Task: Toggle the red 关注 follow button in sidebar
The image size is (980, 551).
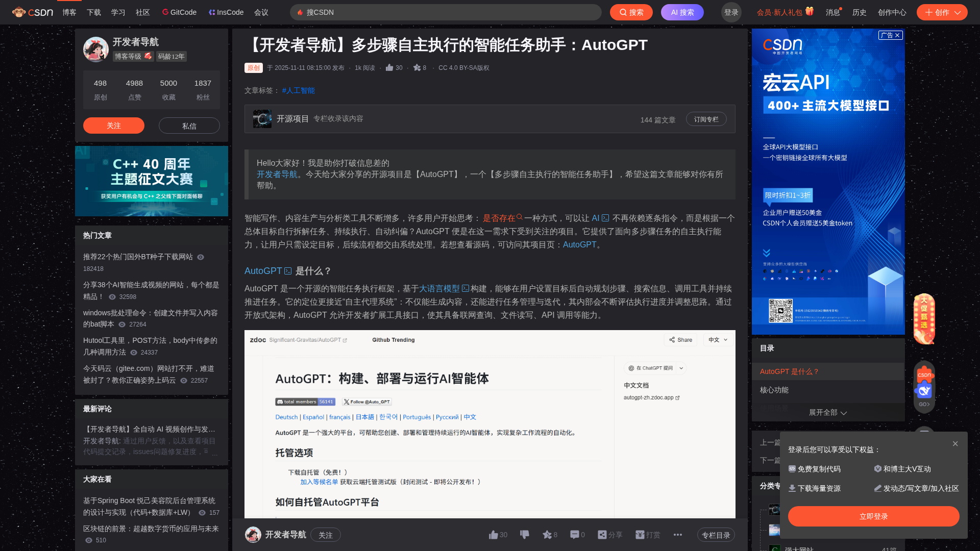Action: tap(113, 126)
